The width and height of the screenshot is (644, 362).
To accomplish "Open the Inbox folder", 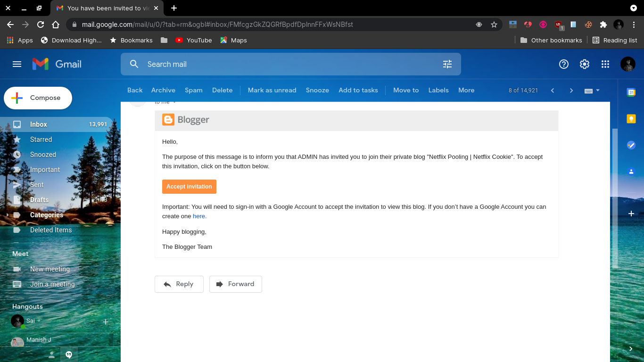I will point(57,124).
